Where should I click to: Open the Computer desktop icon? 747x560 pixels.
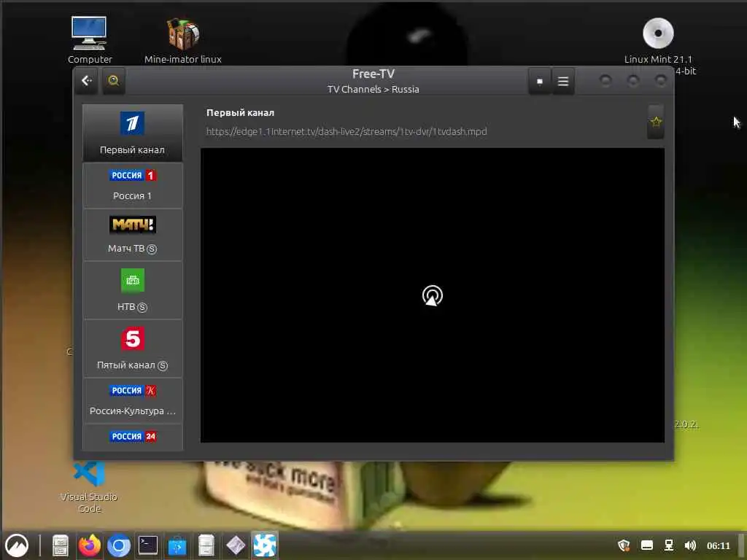(90, 40)
